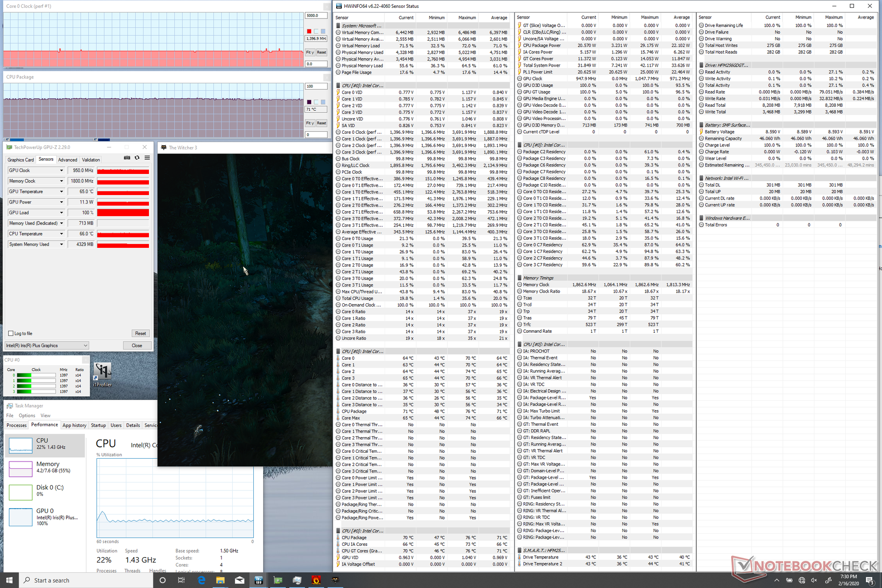Screen dimensions: 882x588
Task: Show hidden system tray icons
Action: tap(777, 581)
